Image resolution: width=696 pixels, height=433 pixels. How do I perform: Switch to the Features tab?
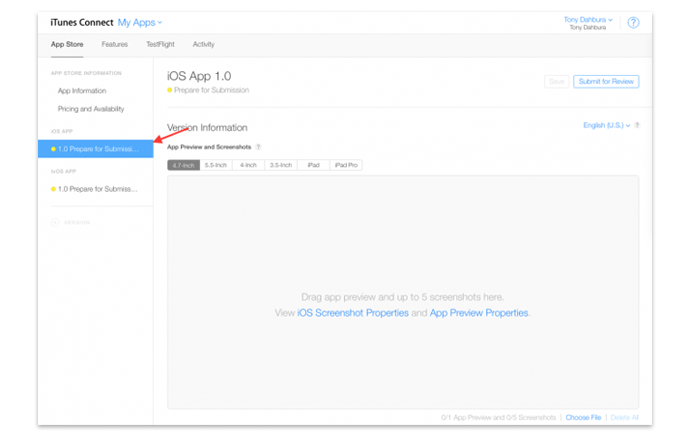point(115,44)
